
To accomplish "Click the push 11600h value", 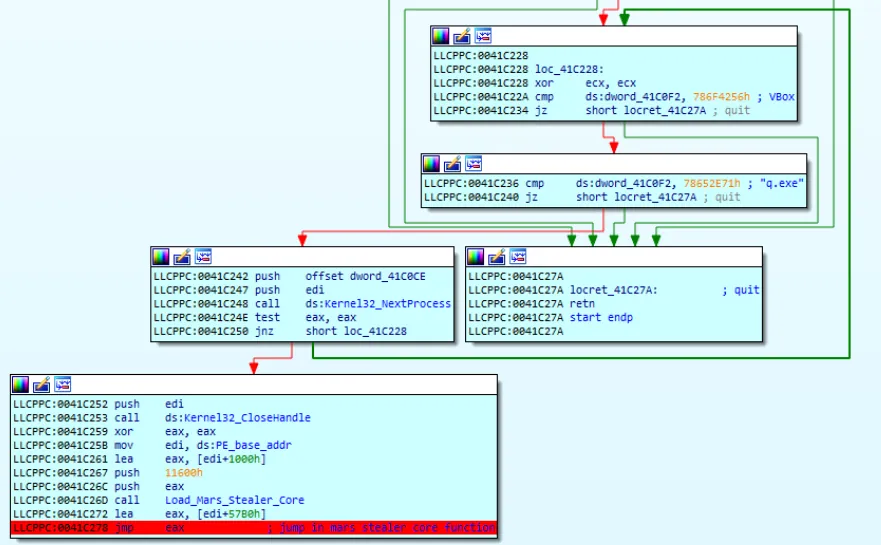I will pyautogui.click(x=184, y=473).
